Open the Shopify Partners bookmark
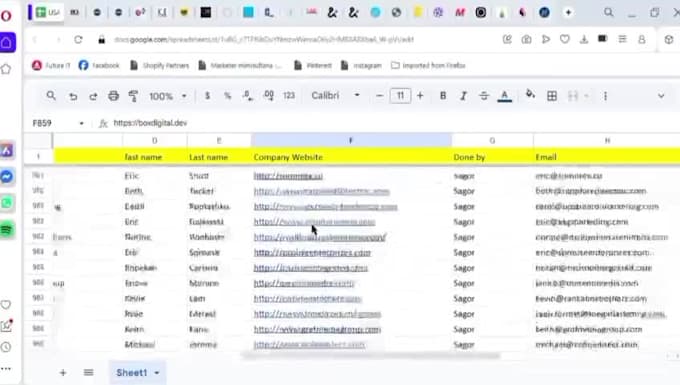The height and width of the screenshot is (385, 680). coord(160,65)
